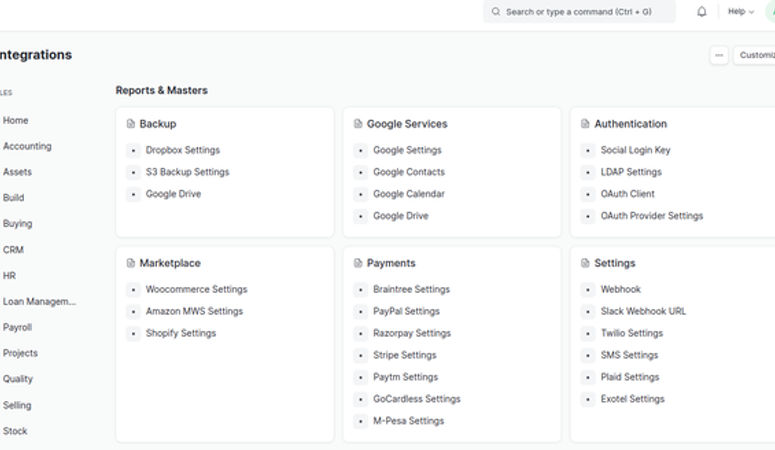Image resolution: width=775 pixels, height=450 pixels.
Task: Open Stripe Settings link
Action: (x=405, y=355)
